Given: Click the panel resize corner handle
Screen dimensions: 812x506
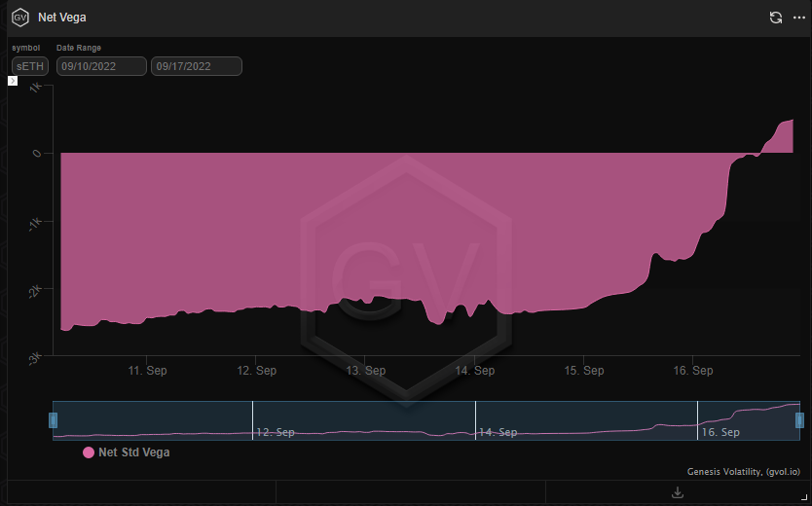Looking at the screenshot, I should click(x=803, y=496).
